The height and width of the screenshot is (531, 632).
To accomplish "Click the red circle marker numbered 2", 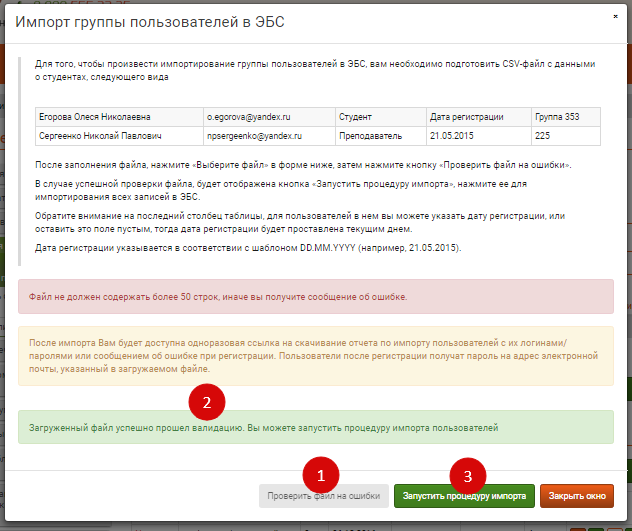I will pos(207,403).
